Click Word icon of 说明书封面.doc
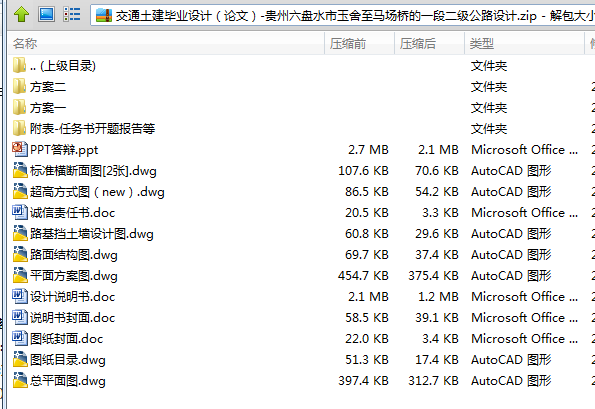The width and height of the screenshot is (595, 409). 20,317
